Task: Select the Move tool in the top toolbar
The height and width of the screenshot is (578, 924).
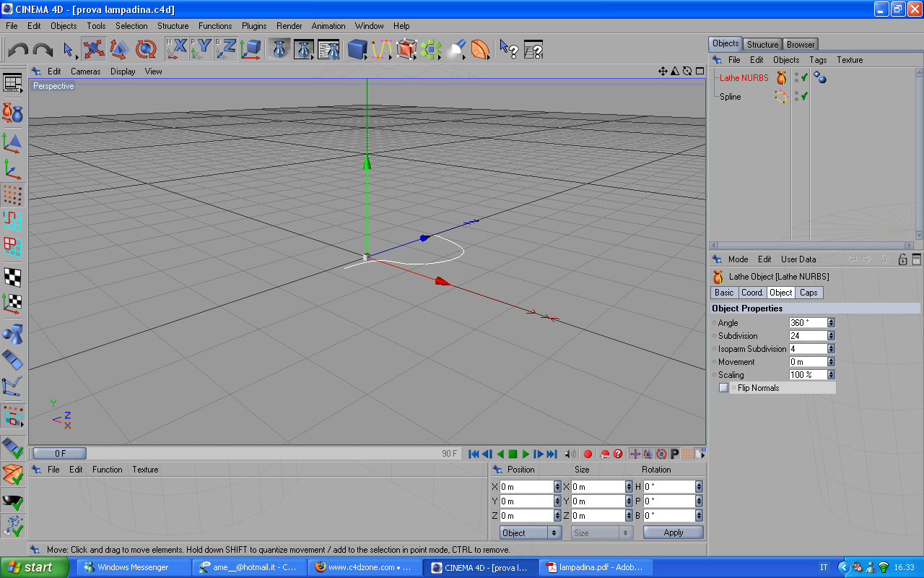Action: [x=93, y=49]
